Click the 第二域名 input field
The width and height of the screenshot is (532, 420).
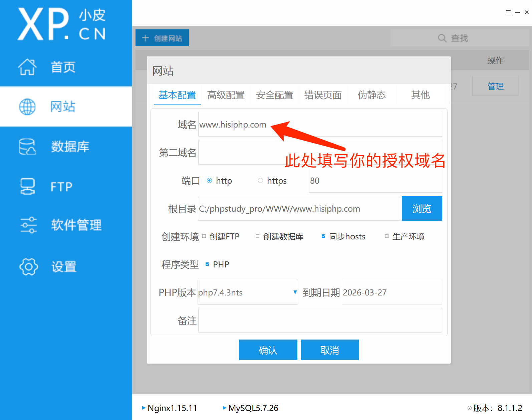point(320,152)
